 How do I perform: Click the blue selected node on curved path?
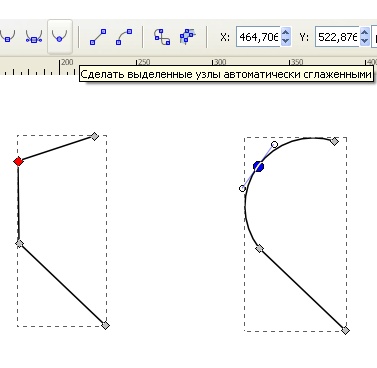click(x=259, y=166)
